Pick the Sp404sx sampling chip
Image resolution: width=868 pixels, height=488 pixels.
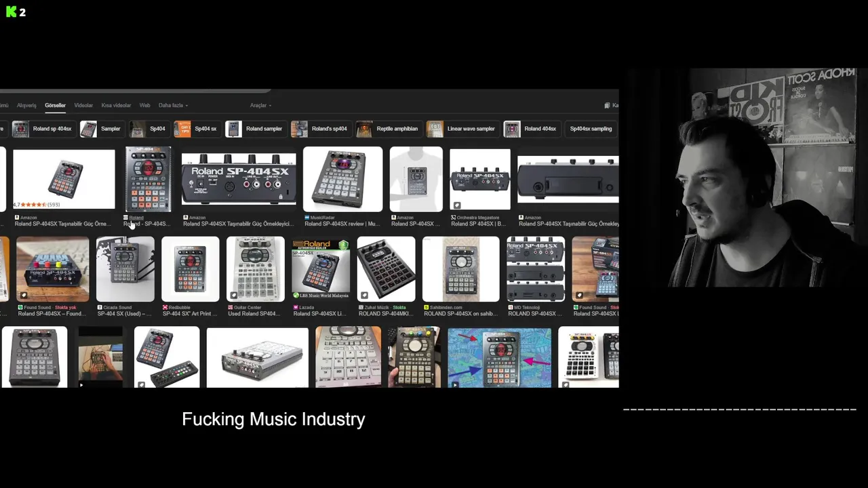click(591, 129)
